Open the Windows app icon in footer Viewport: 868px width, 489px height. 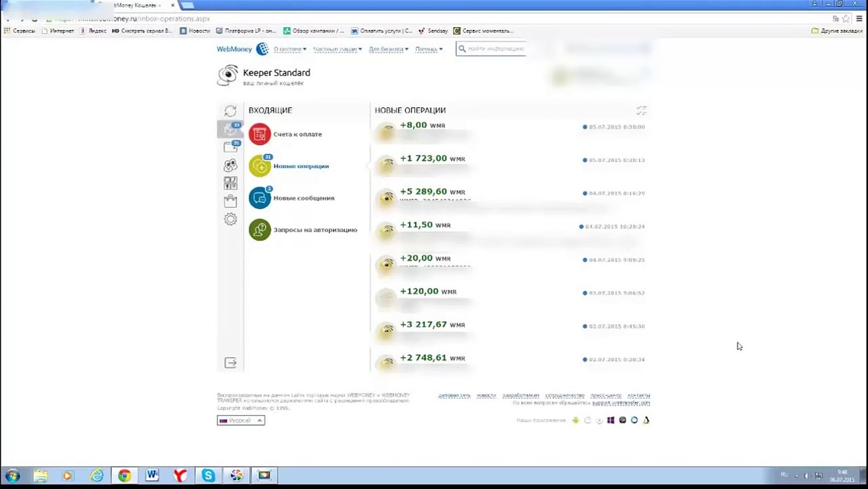point(611,420)
